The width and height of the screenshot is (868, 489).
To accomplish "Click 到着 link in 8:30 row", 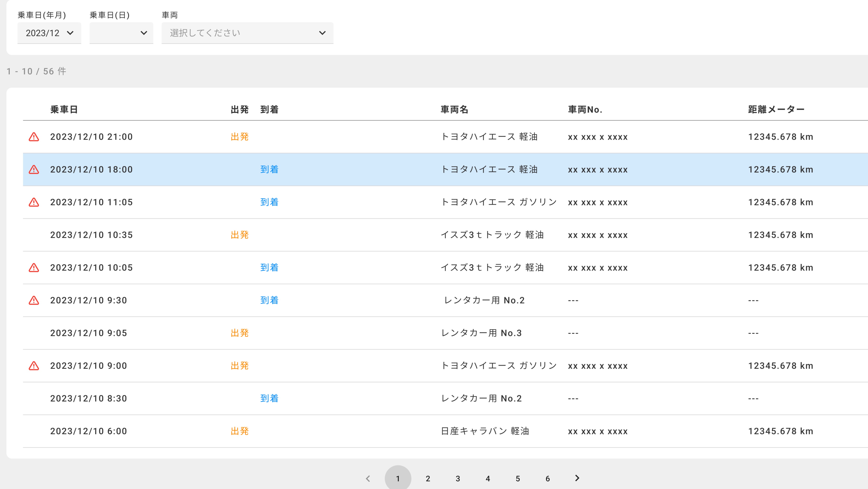I will [x=269, y=398].
